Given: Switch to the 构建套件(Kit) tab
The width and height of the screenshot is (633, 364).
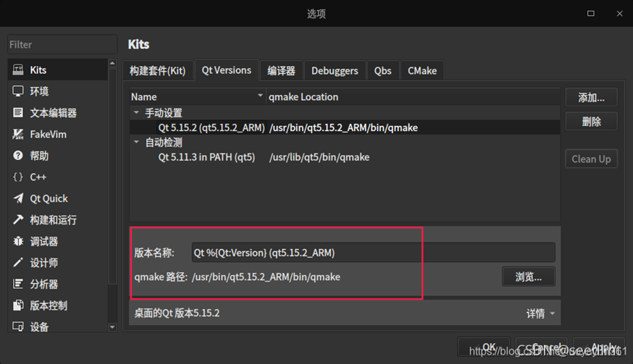Looking at the screenshot, I should click(157, 71).
